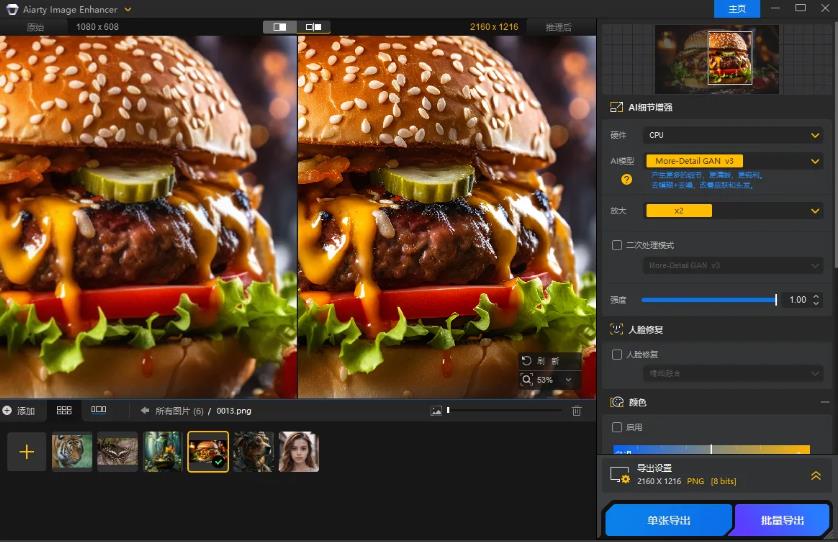Open the 放大 x2 scale dropdown

pyautogui.click(x=733, y=211)
